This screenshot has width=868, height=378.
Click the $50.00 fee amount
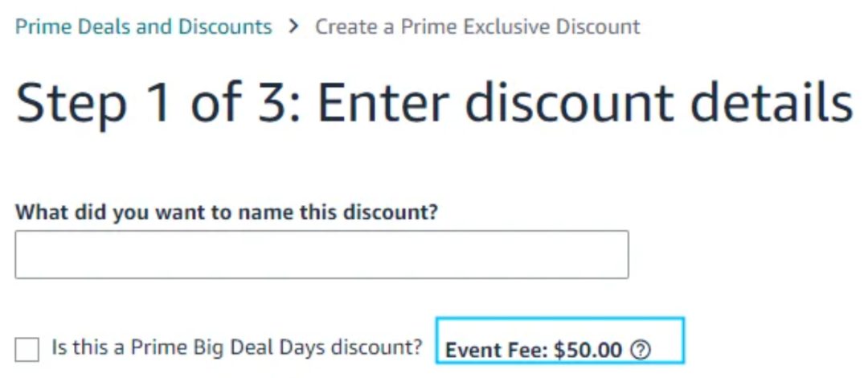pos(588,351)
